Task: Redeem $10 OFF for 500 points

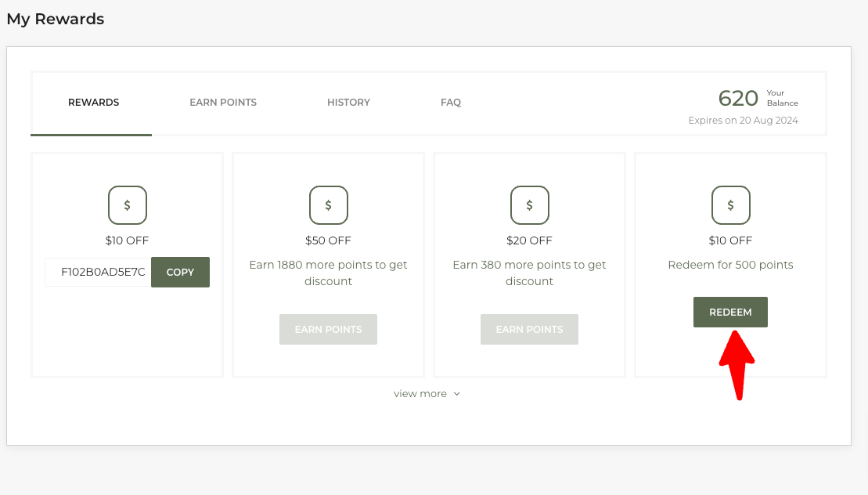Action: click(730, 313)
